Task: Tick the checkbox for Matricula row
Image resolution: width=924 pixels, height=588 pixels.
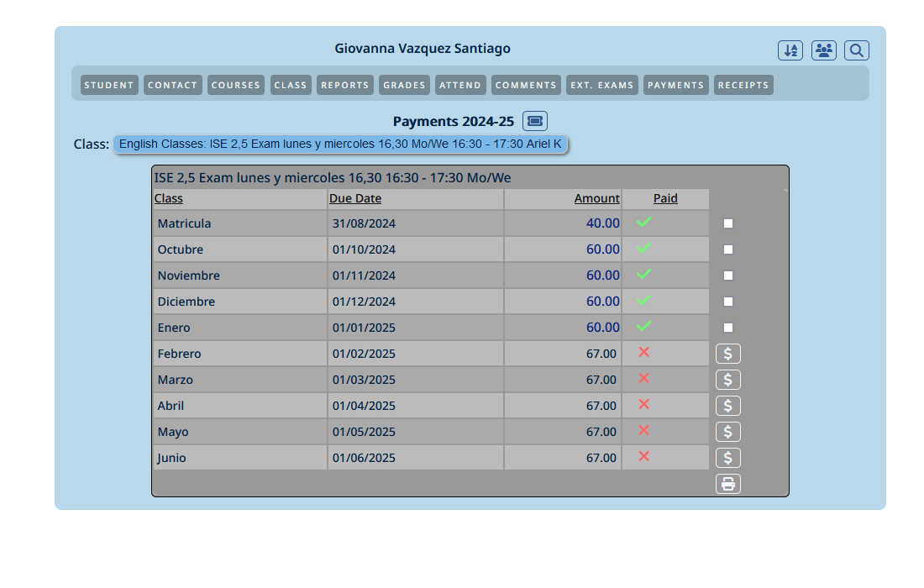Action: (x=728, y=224)
